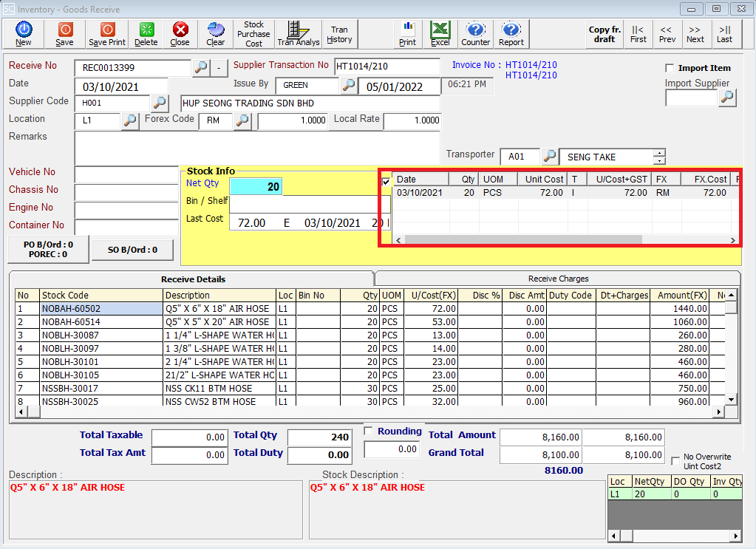
Task: Click the Net Qty field showing 20
Action: point(256,186)
